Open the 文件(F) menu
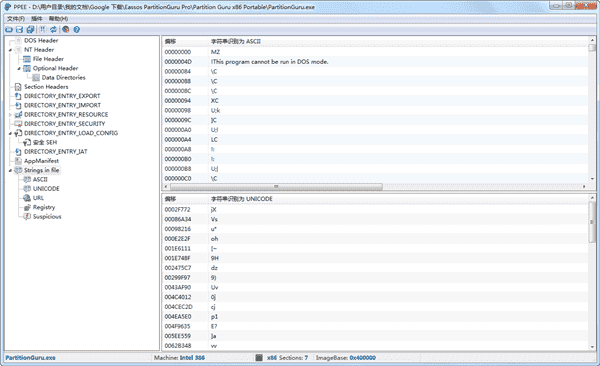The image size is (600, 366). click(16, 18)
